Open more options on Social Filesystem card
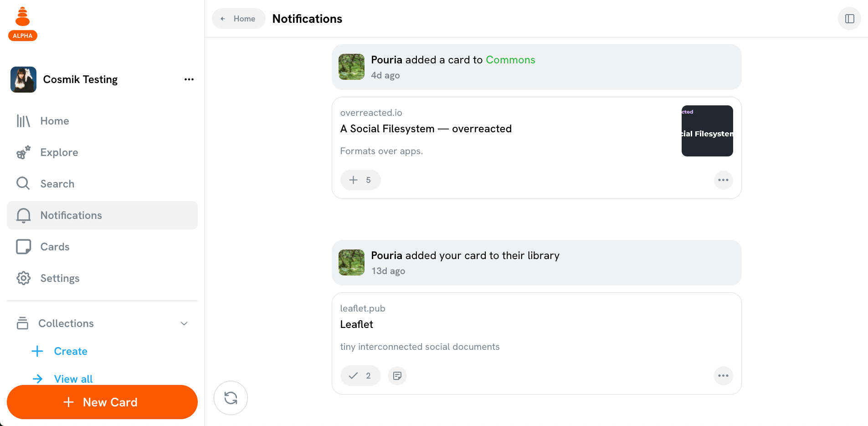 pos(723,180)
